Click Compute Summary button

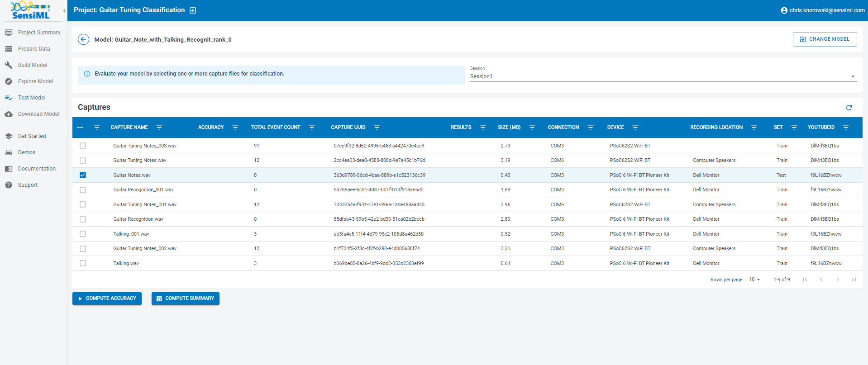tap(186, 299)
